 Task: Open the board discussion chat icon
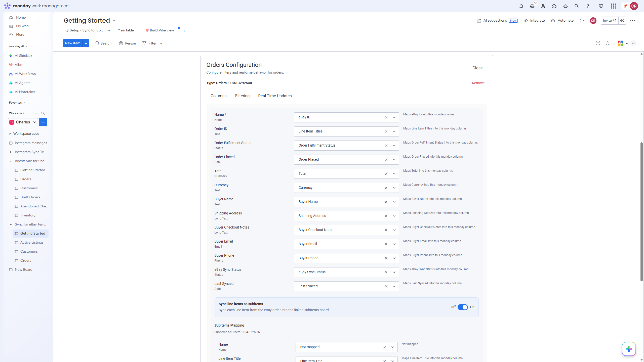click(x=582, y=21)
